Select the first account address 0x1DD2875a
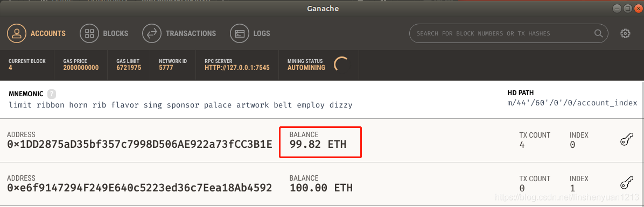Image resolution: width=644 pixels, height=207 pixels. click(139, 144)
